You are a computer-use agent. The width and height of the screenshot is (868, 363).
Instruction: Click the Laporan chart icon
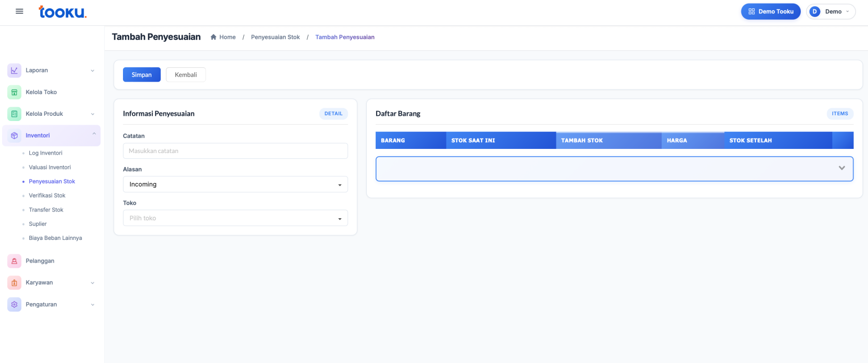pos(14,70)
